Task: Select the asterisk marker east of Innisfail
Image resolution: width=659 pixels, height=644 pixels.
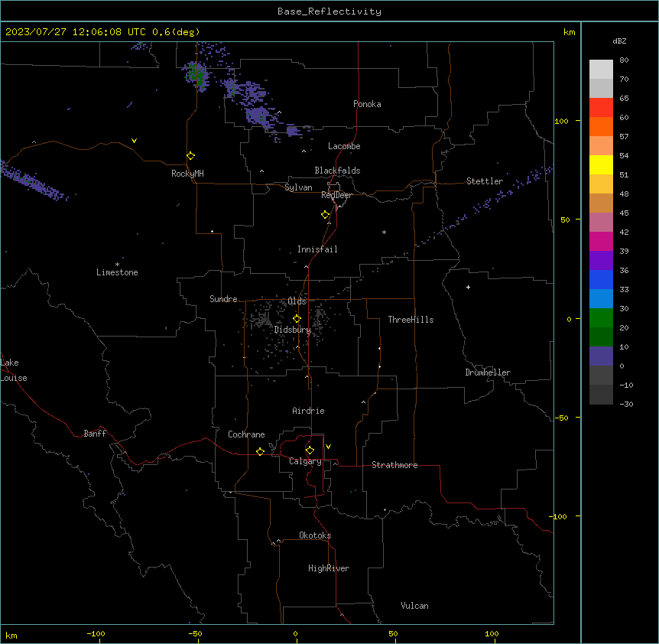Action: [384, 232]
